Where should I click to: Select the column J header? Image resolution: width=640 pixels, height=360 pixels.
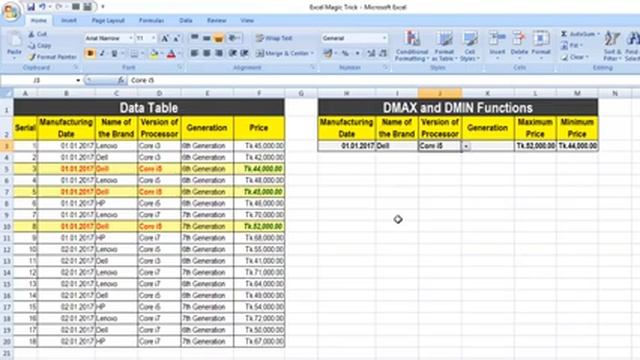(x=440, y=93)
